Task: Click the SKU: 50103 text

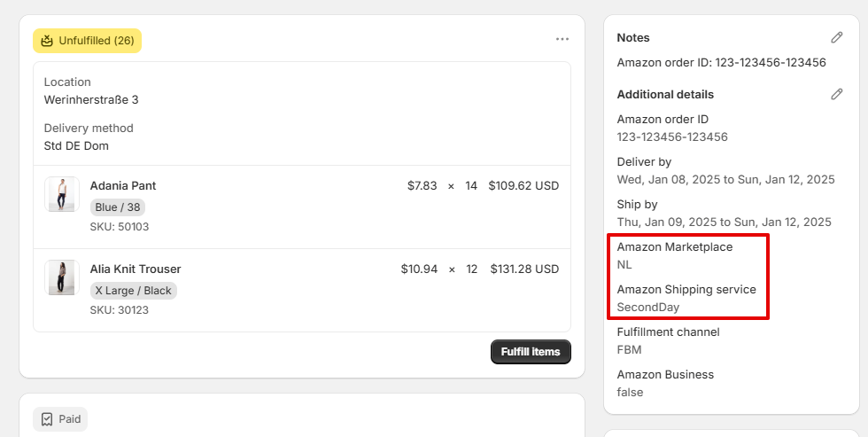Action: coord(120,227)
